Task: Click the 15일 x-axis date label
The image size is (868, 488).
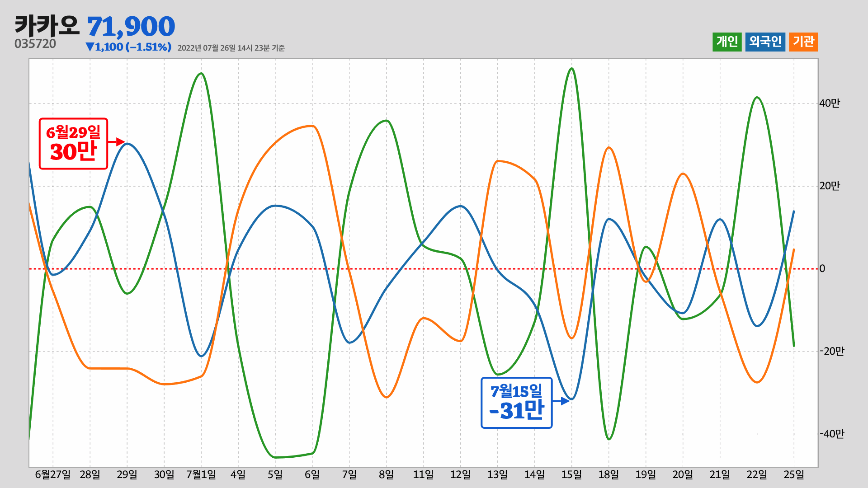Action: click(572, 475)
